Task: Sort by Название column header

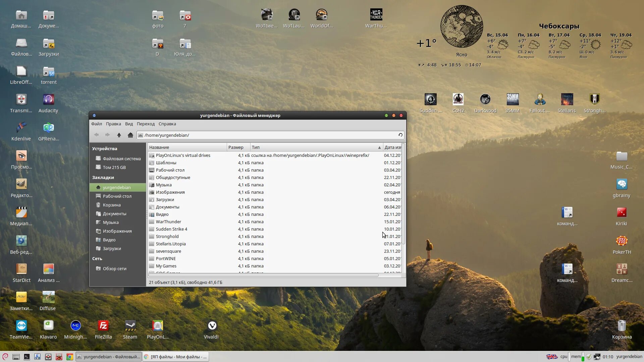Action: [187, 147]
